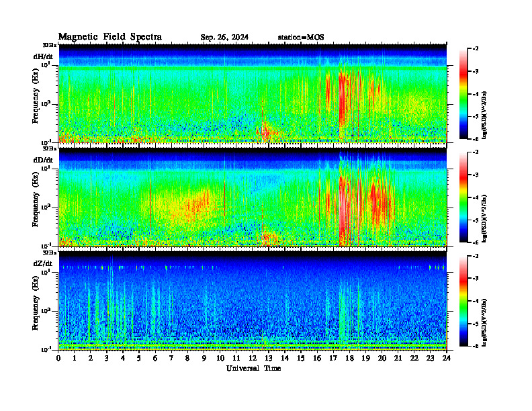Click hour 0 tick label on time axis
The height and width of the screenshot is (411, 532).
[x=58, y=358]
